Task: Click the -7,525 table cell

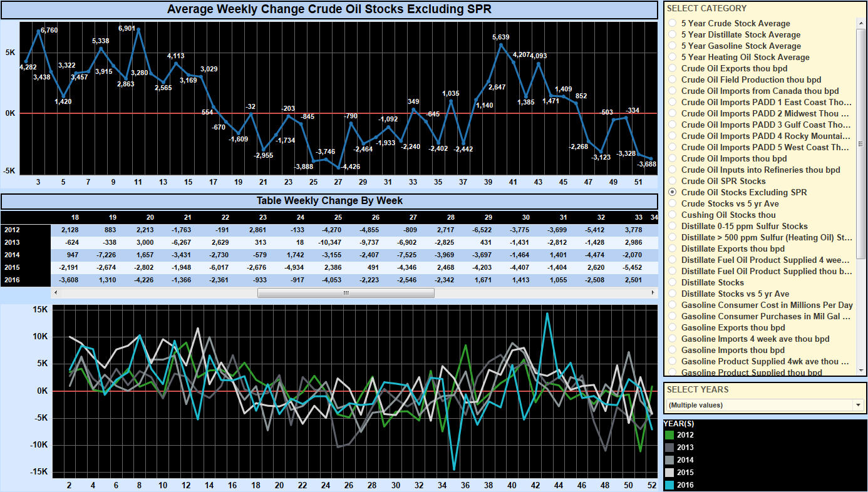Action: 408,255
